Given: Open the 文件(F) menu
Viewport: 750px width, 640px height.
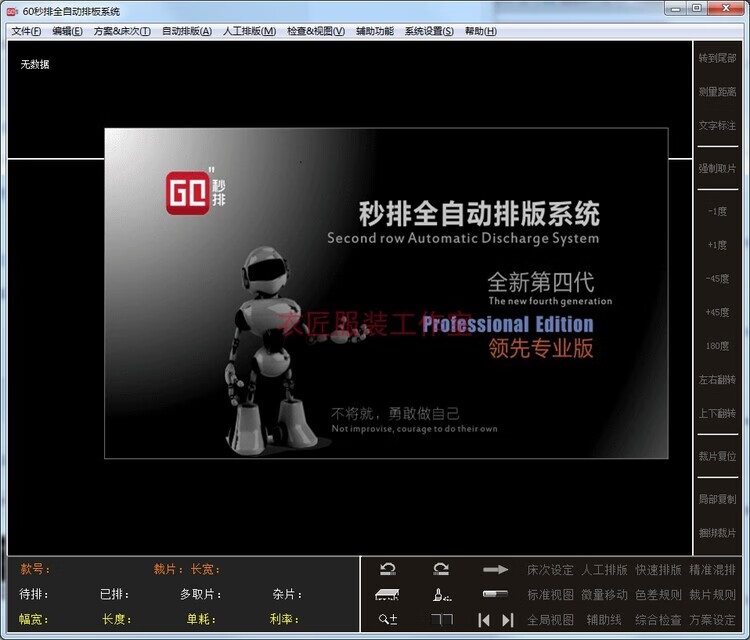Looking at the screenshot, I should (26, 31).
